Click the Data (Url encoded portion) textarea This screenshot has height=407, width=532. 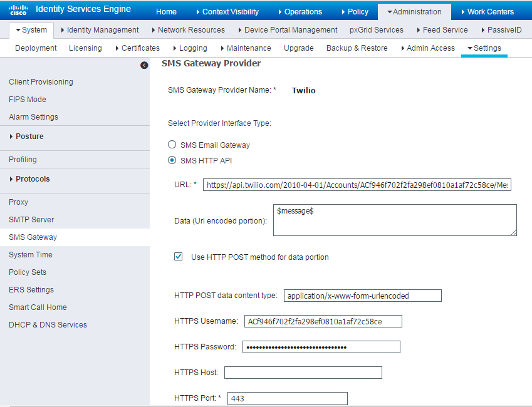point(395,220)
